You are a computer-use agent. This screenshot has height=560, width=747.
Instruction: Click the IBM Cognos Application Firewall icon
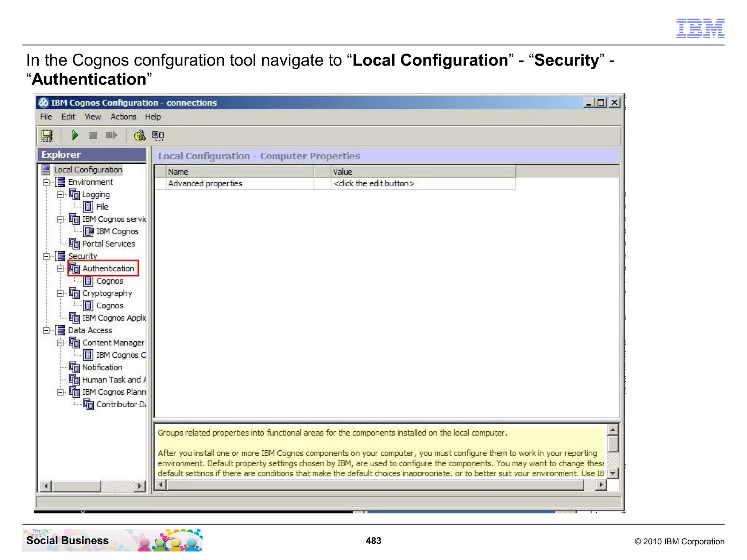(74, 318)
